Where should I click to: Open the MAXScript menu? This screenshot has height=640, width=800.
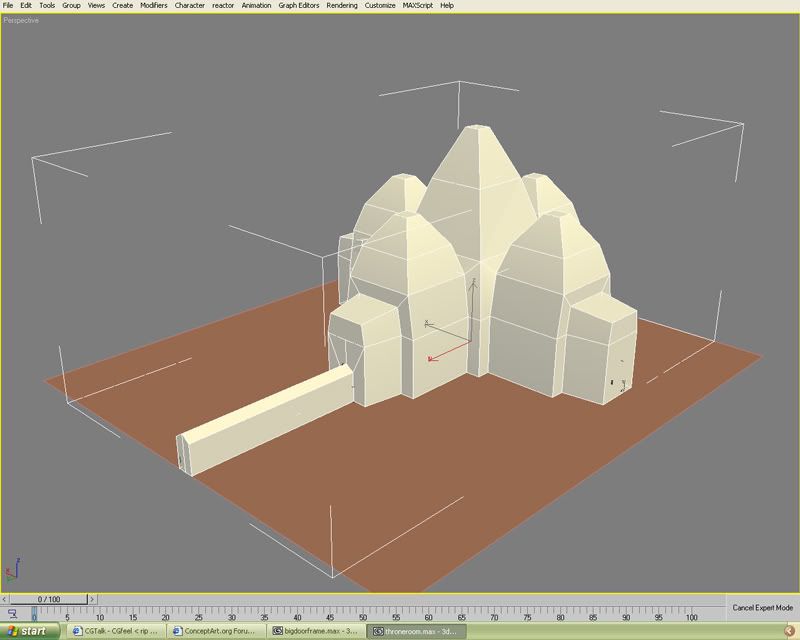point(419,5)
